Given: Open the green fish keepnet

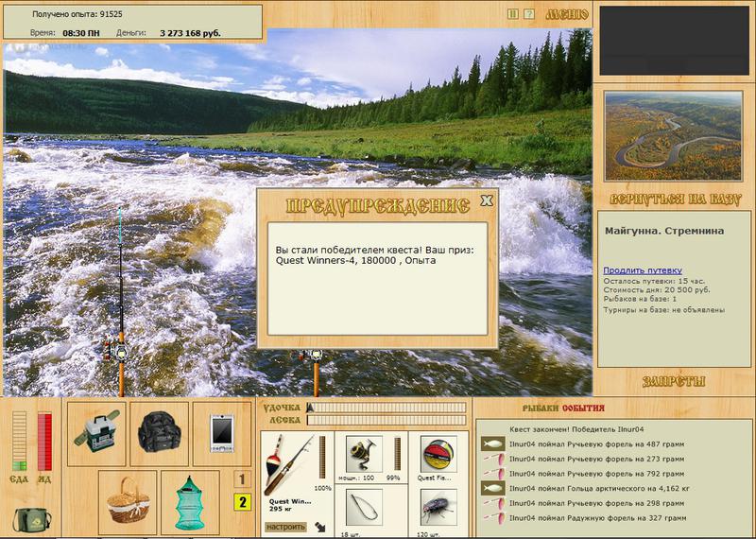Looking at the screenshot, I should click(x=190, y=502).
